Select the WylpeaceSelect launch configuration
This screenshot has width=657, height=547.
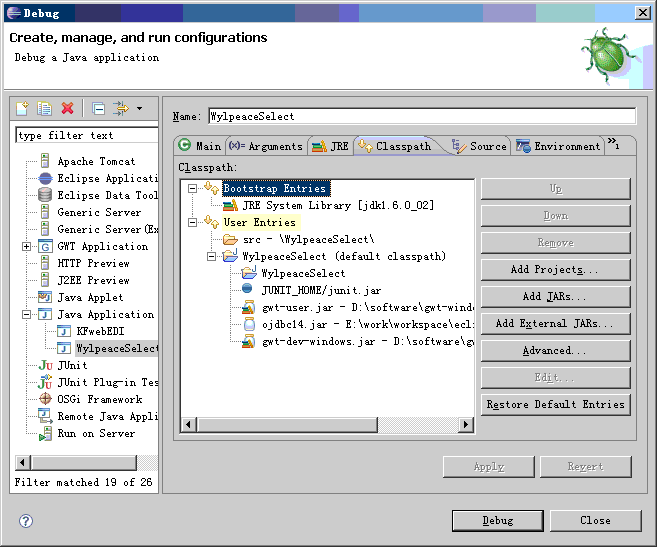(116, 348)
